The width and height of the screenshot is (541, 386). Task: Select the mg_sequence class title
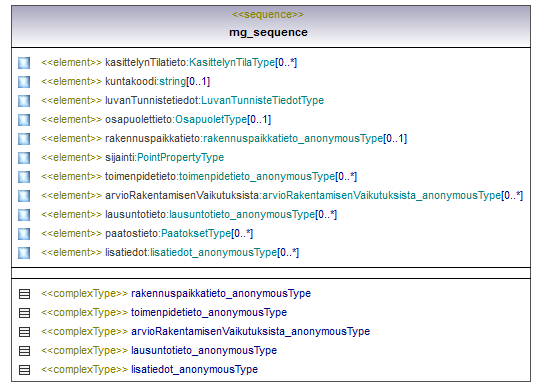[268, 32]
